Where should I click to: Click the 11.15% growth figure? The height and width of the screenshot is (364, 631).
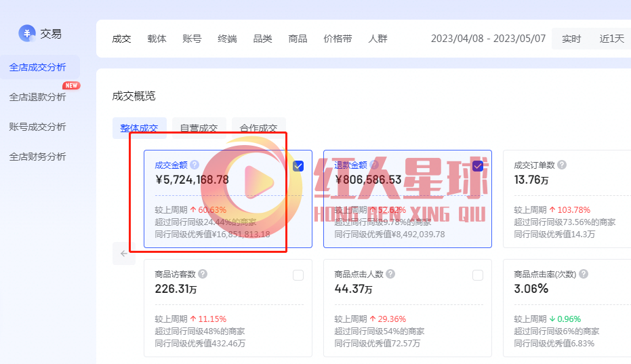point(213,319)
